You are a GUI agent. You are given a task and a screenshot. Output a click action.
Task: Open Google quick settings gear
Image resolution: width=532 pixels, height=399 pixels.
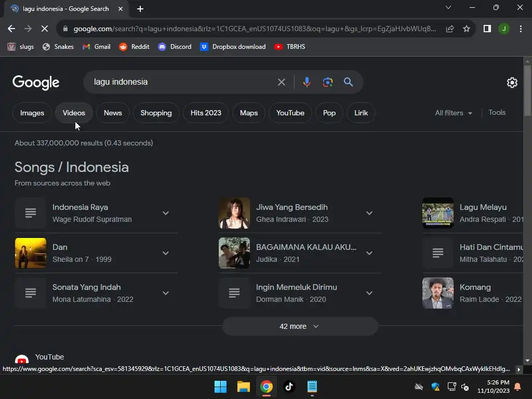[x=512, y=83]
